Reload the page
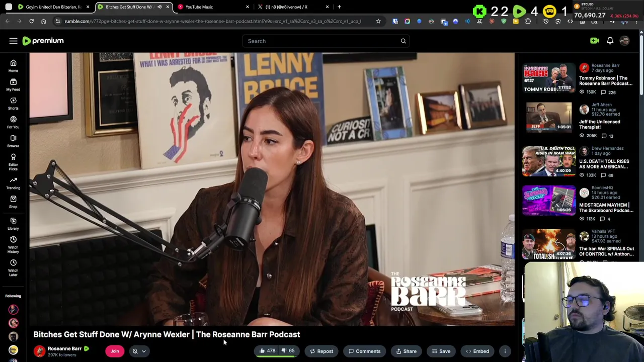This screenshot has width=644, height=362. 31,21
